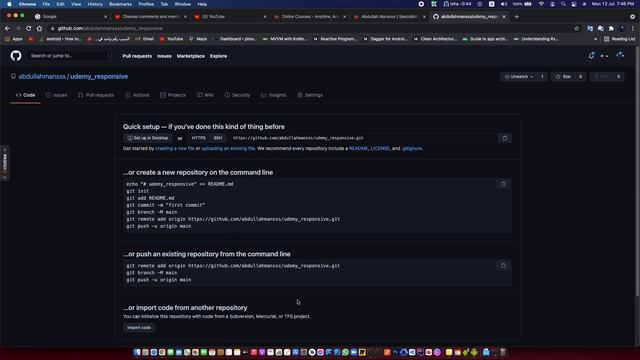Open the Bookmarks menu in menu bar
640x360 pixels.
[120, 4]
